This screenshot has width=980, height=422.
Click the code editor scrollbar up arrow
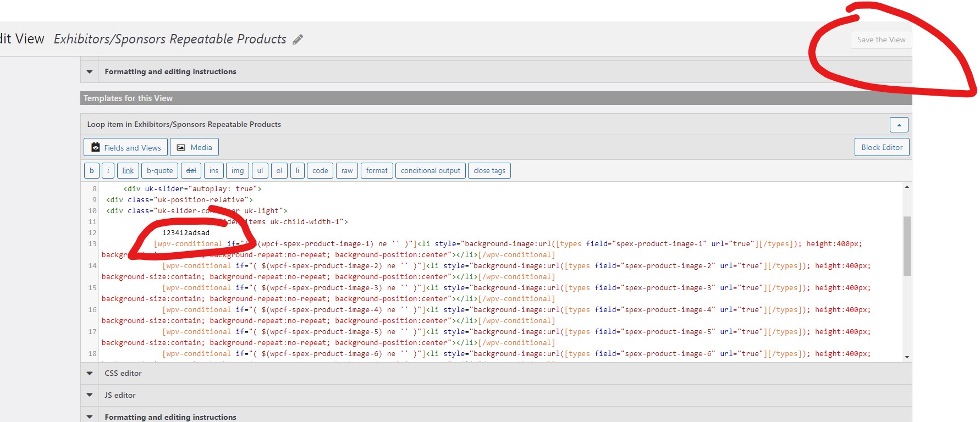pyautogui.click(x=907, y=187)
